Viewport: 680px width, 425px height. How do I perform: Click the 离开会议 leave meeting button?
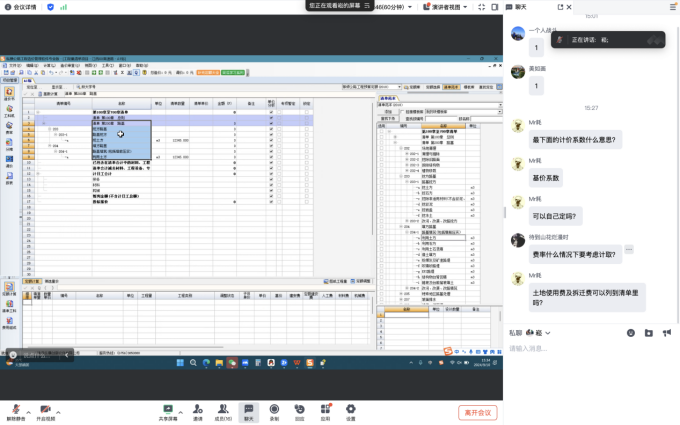[477, 412]
